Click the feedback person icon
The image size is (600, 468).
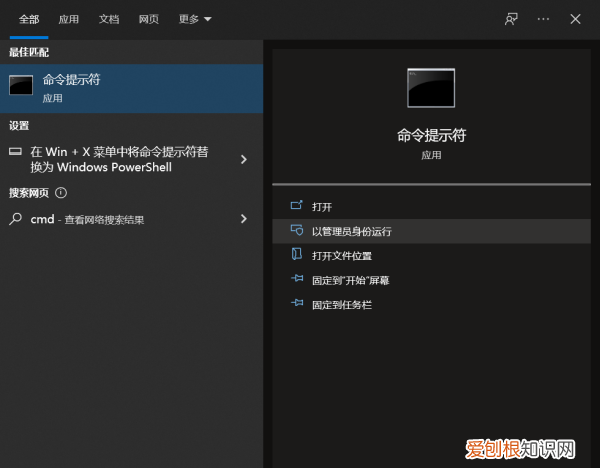click(511, 19)
